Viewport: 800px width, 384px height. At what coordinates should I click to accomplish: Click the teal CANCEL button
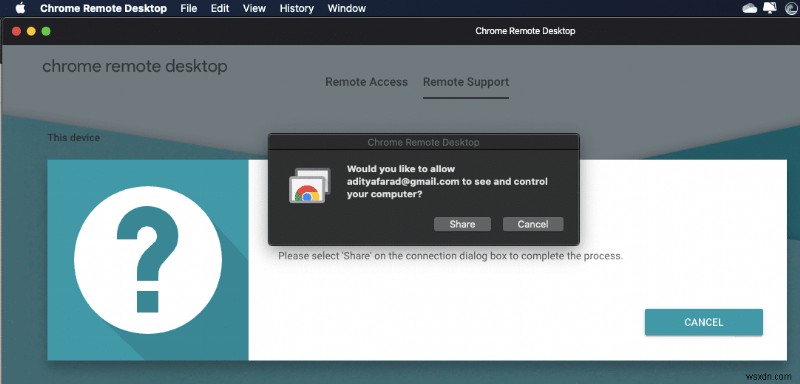tap(704, 322)
